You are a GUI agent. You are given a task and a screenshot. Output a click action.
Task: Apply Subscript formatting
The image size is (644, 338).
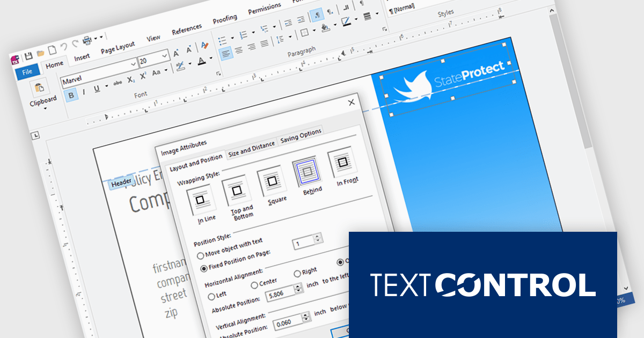(130, 79)
